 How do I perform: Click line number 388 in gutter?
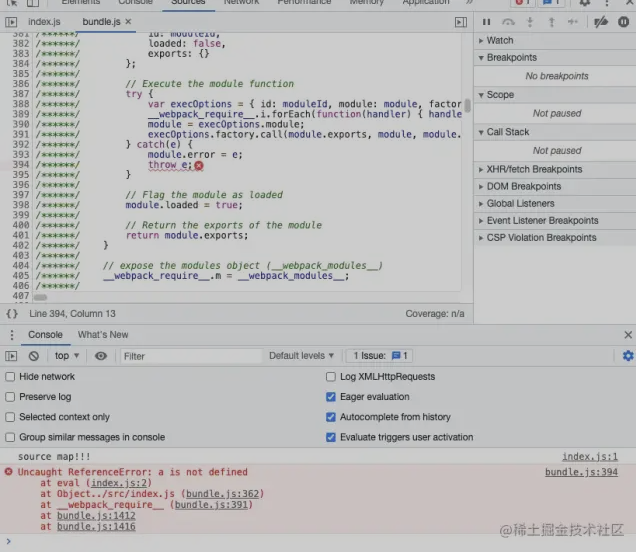tap(21, 104)
